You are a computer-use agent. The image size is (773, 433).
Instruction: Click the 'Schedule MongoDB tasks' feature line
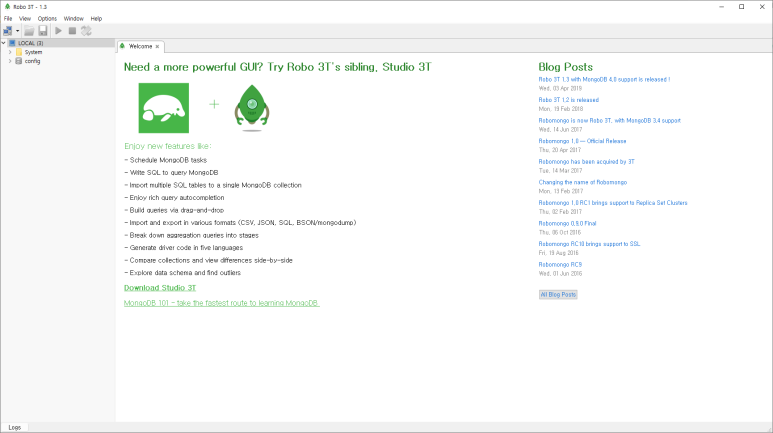click(x=166, y=160)
